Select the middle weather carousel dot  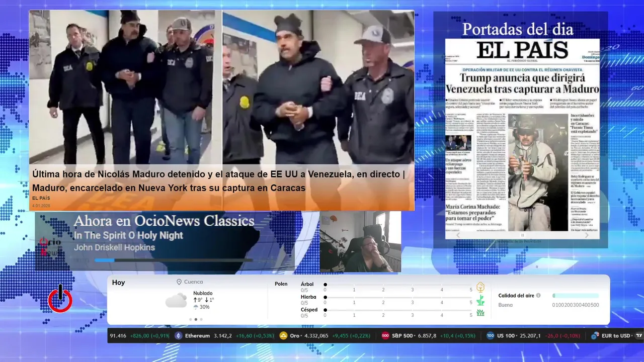coord(196,319)
